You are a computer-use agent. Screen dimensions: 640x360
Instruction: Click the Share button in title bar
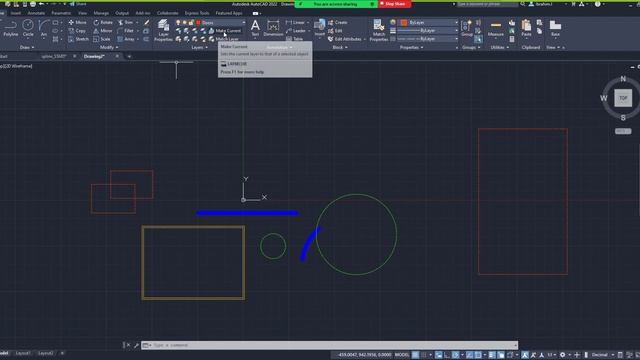point(78,4)
